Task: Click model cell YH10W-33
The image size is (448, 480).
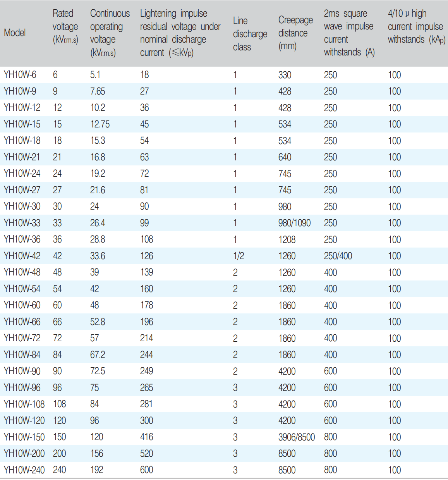Action: 22,223
